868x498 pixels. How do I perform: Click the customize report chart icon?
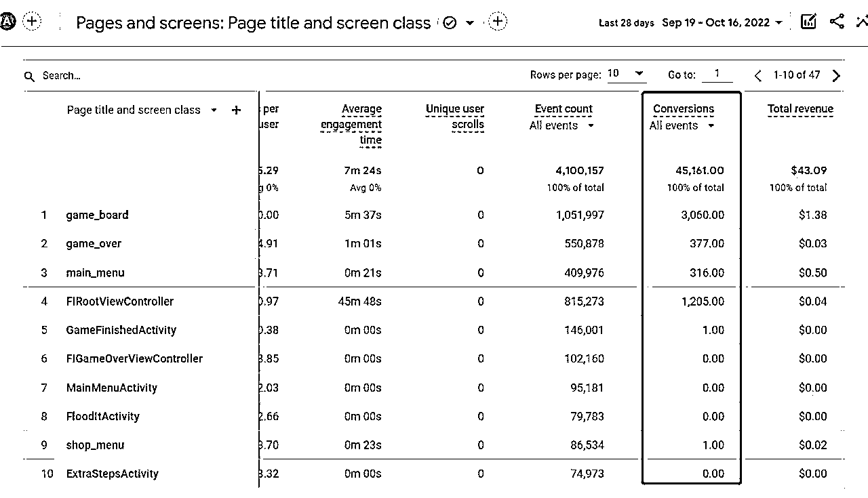coord(808,22)
